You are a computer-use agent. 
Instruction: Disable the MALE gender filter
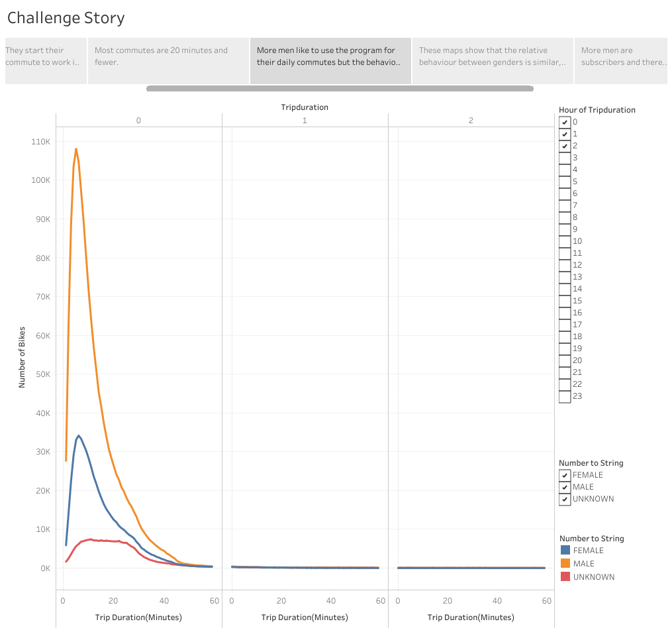click(565, 487)
